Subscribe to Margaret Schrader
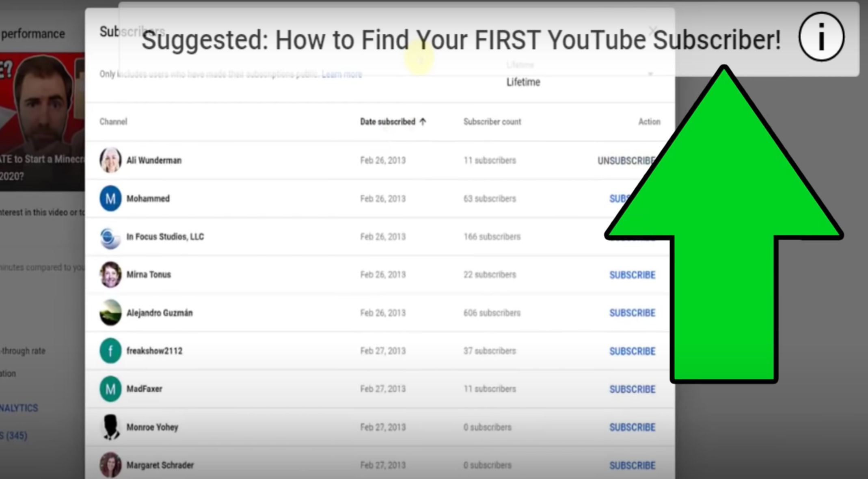868x479 pixels. click(632, 465)
